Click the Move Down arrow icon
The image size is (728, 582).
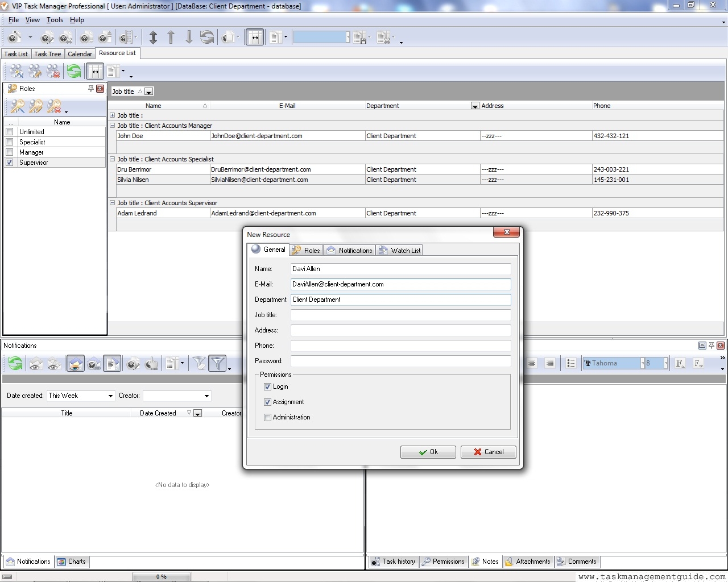(189, 38)
